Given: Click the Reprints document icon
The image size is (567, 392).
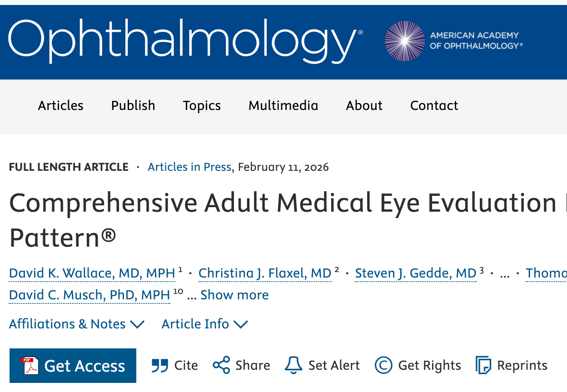Looking at the screenshot, I should click(x=483, y=366).
